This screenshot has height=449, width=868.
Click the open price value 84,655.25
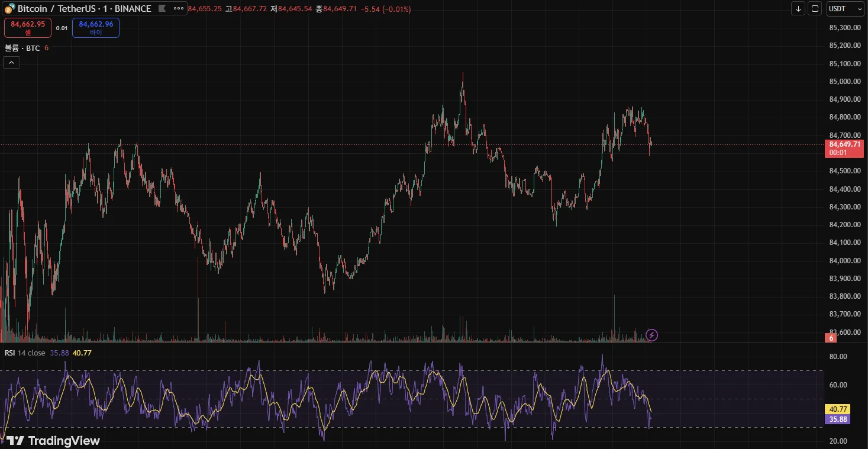pos(204,9)
